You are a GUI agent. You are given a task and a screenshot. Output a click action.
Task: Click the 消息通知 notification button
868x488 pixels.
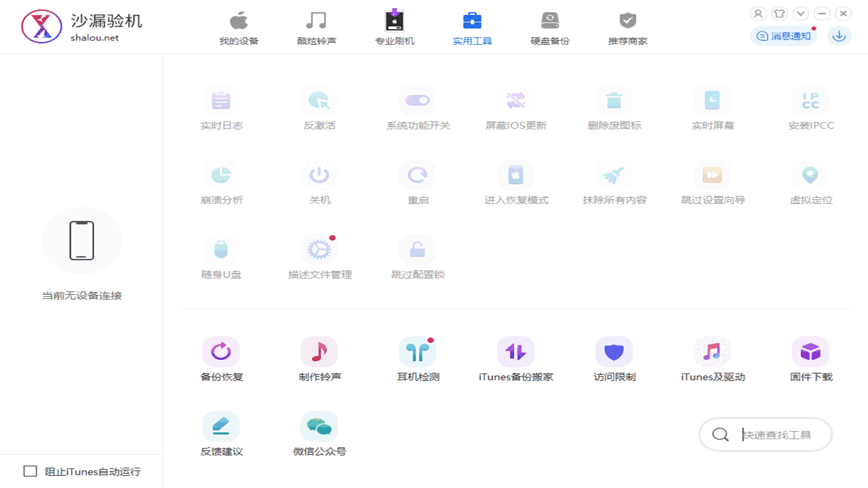783,36
